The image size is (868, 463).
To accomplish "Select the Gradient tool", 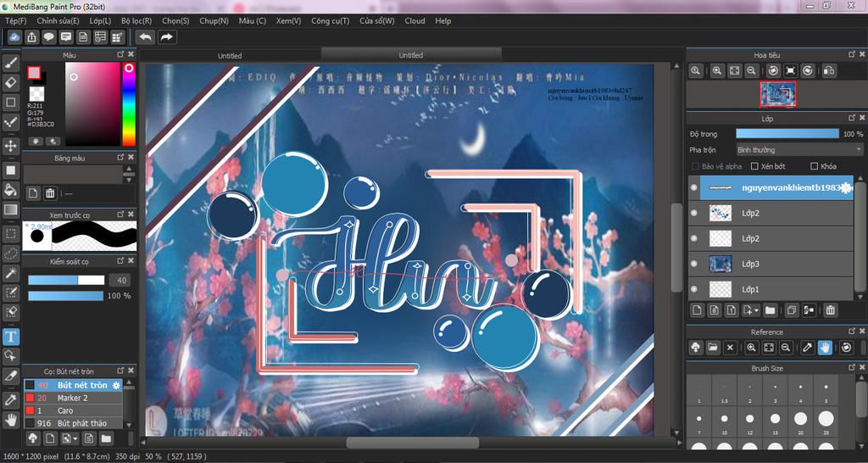I will click(11, 209).
